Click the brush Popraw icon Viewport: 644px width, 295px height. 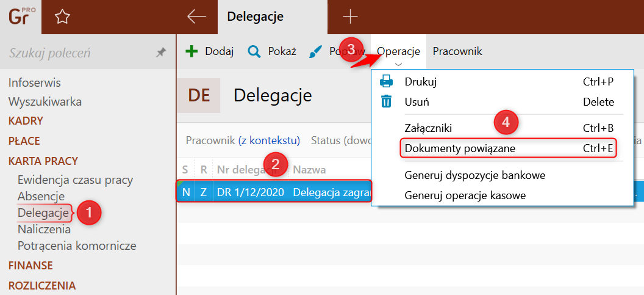pyautogui.click(x=315, y=51)
